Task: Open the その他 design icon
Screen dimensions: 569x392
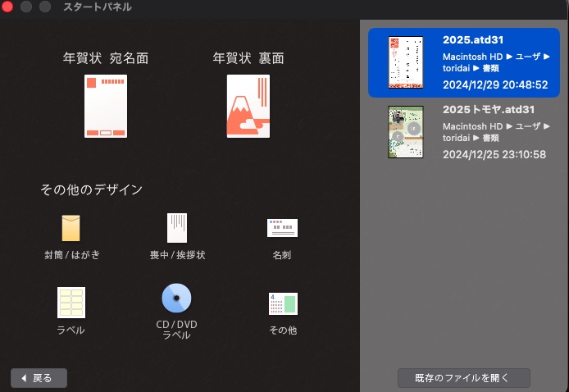Action: coord(283,303)
